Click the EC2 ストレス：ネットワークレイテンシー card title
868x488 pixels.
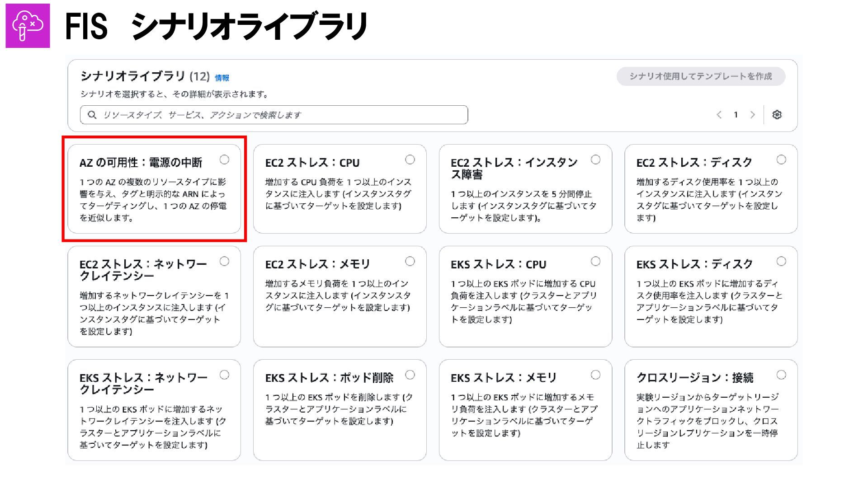[143, 270]
